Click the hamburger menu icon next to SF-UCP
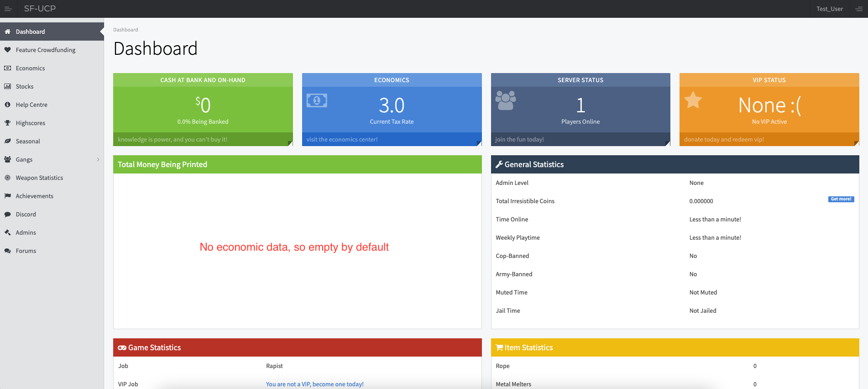868x389 pixels. pyautogui.click(x=8, y=9)
